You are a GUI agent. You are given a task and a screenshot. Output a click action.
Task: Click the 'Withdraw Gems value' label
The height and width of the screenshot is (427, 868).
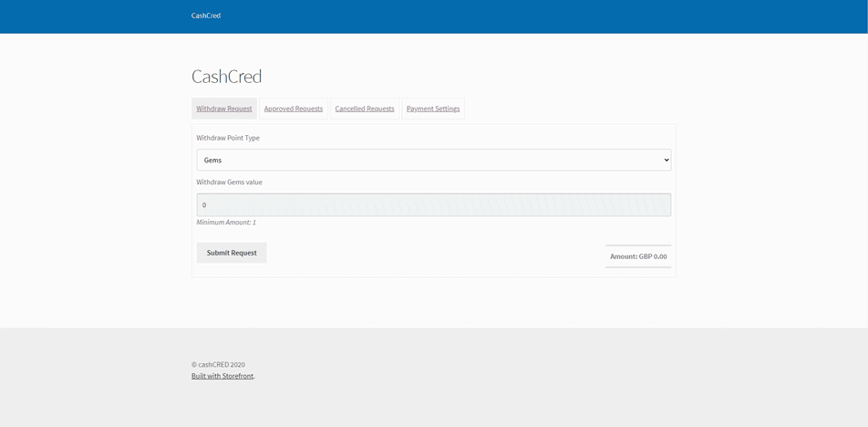pyautogui.click(x=229, y=182)
